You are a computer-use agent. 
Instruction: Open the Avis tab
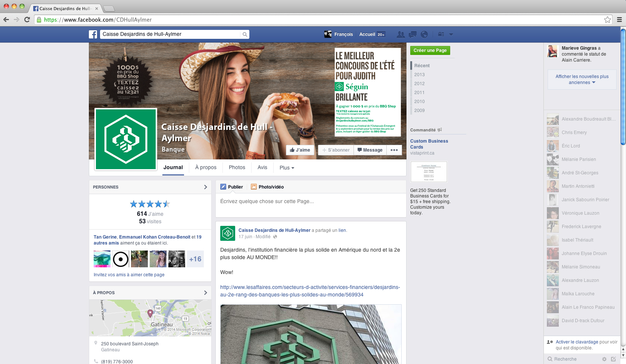tap(262, 168)
